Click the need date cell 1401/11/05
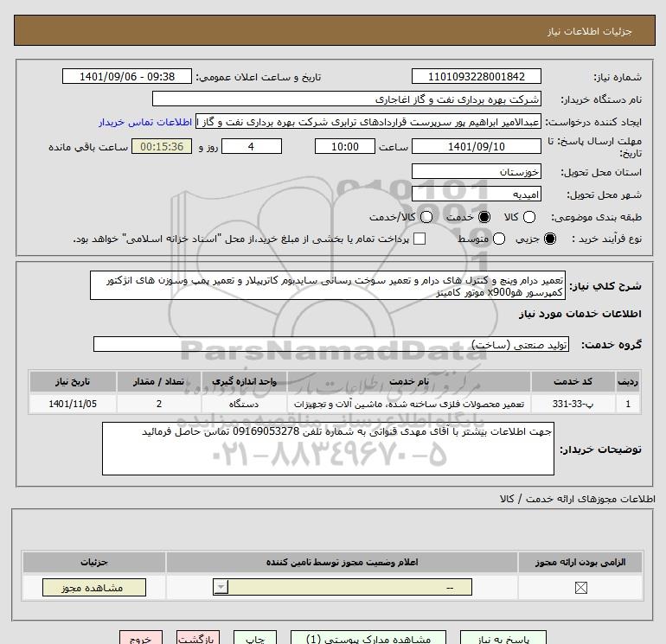This screenshot has width=666, height=644. (x=73, y=404)
